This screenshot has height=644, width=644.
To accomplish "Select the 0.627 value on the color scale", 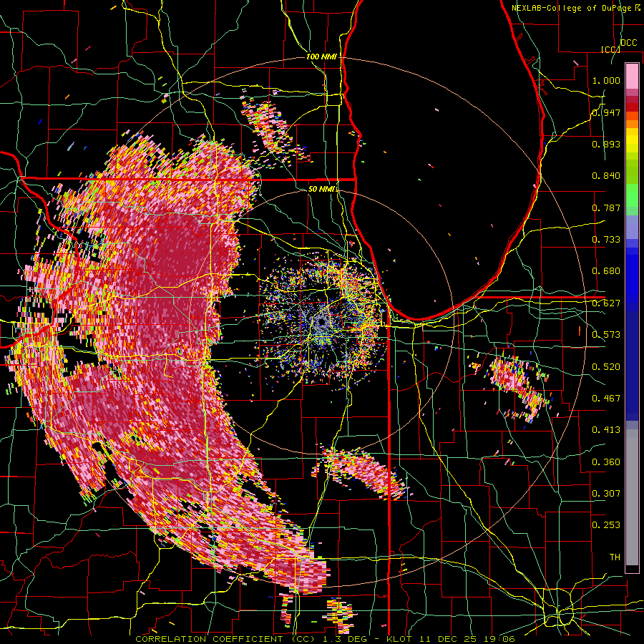I will [x=606, y=303].
